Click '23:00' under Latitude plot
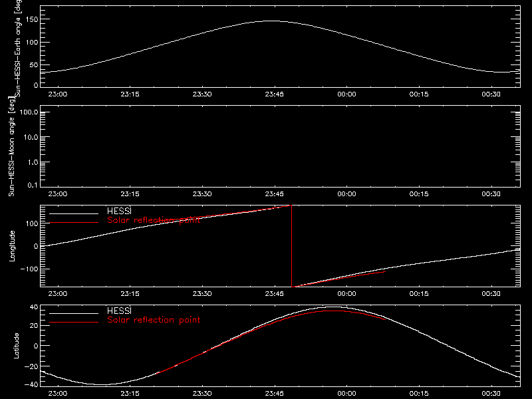 [58, 394]
